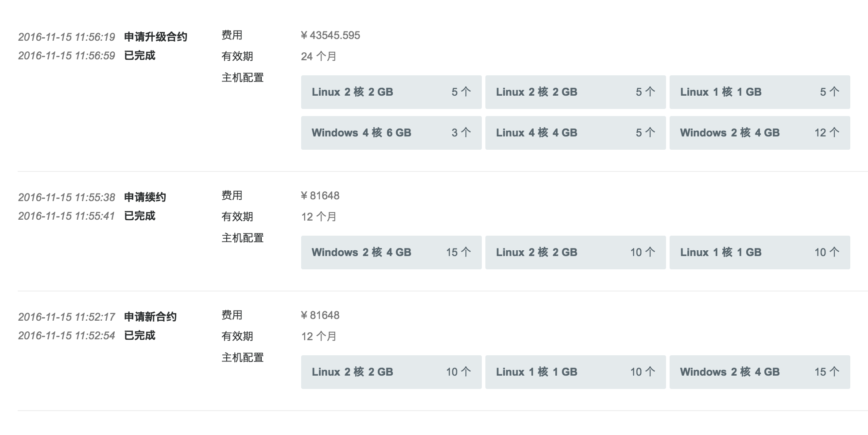Select Windows 2 核 4 GB tile in 申请续约 record

(391, 252)
